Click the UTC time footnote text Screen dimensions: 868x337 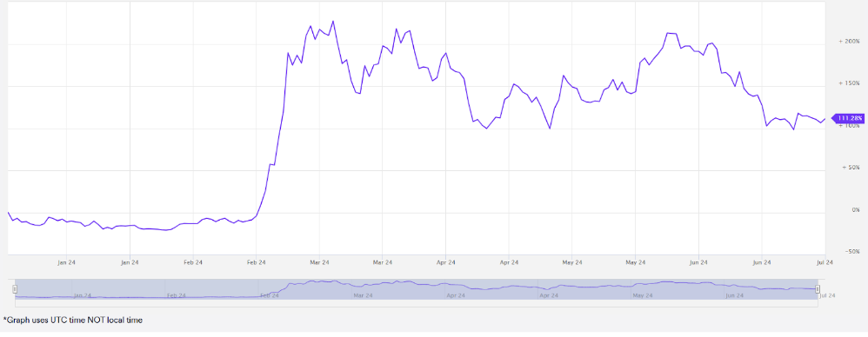tap(72, 320)
